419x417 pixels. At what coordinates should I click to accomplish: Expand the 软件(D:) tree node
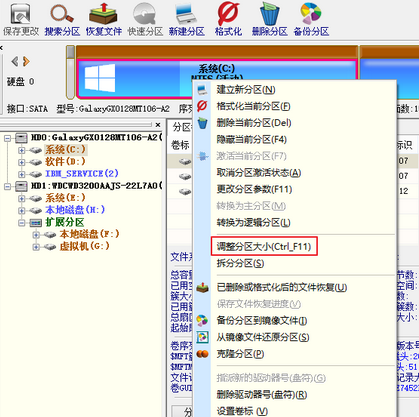[22, 162]
